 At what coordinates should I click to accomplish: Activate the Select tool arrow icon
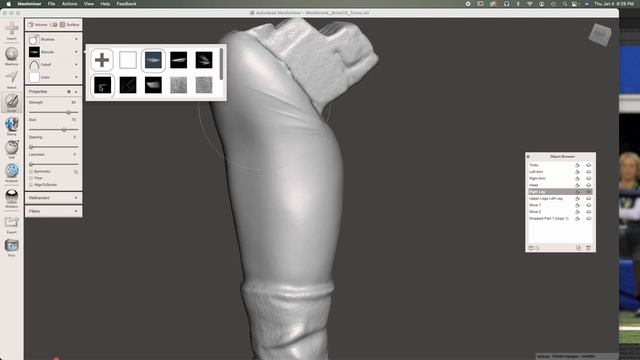[11, 77]
